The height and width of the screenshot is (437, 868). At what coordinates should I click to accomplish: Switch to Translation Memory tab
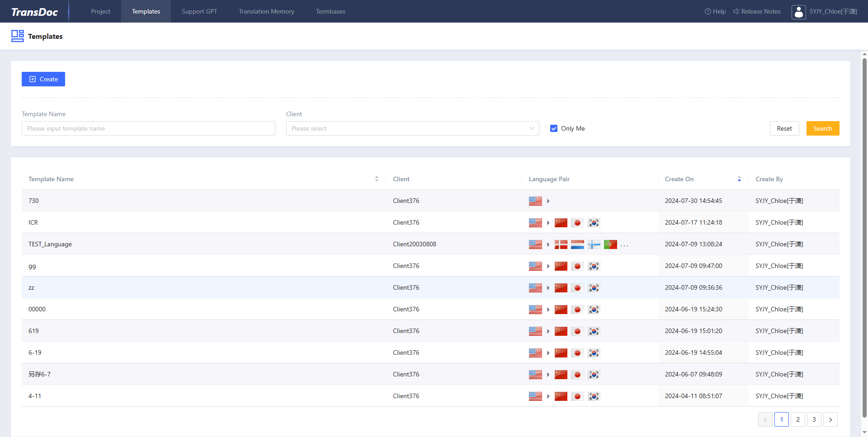[x=266, y=11]
